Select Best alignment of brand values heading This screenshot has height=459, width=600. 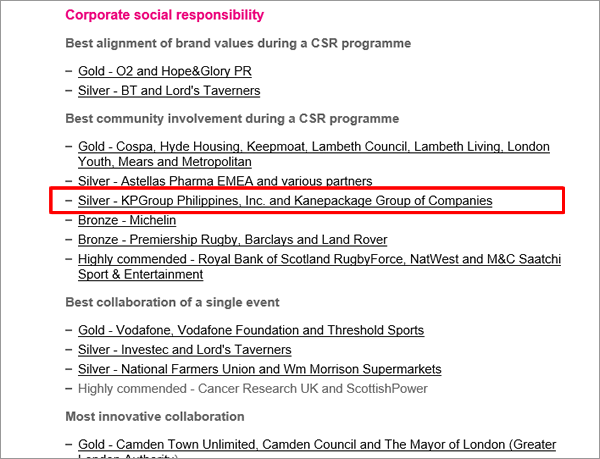(238, 43)
